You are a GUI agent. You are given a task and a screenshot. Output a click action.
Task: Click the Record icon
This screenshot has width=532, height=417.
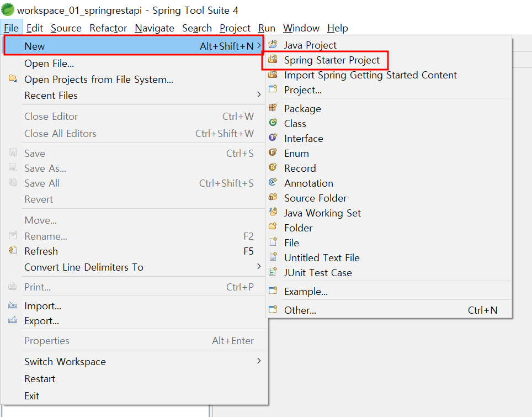coord(273,167)
